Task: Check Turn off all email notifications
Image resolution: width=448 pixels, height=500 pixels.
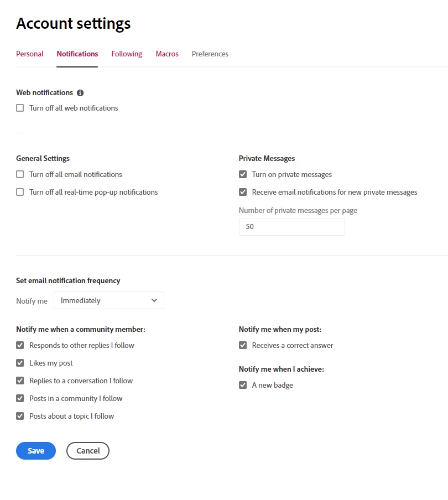Action: 20,175
